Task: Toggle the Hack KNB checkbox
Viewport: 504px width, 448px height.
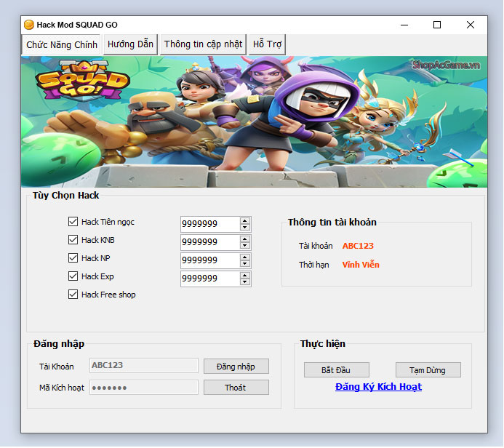Action: coord(73,240)
